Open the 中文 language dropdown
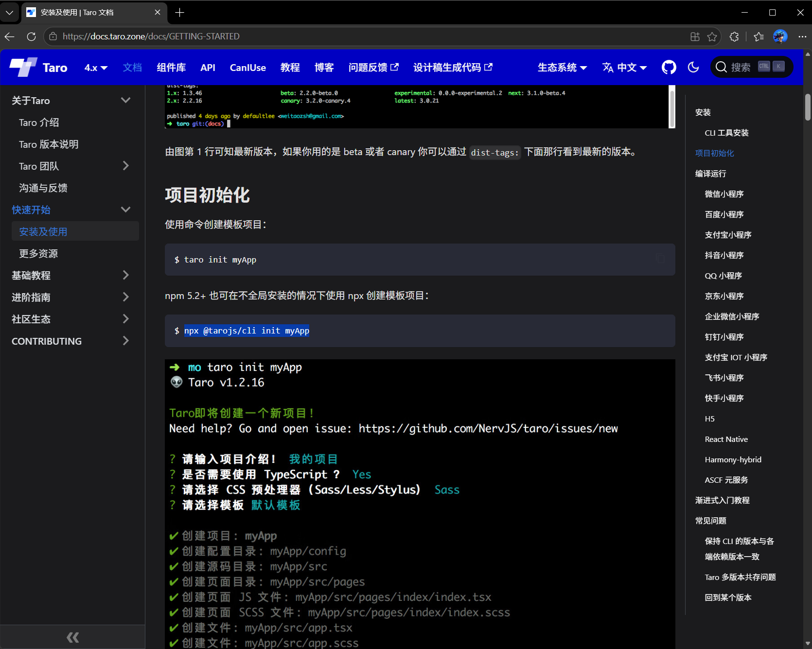The image size is (812, 649). tap(624, 68)
